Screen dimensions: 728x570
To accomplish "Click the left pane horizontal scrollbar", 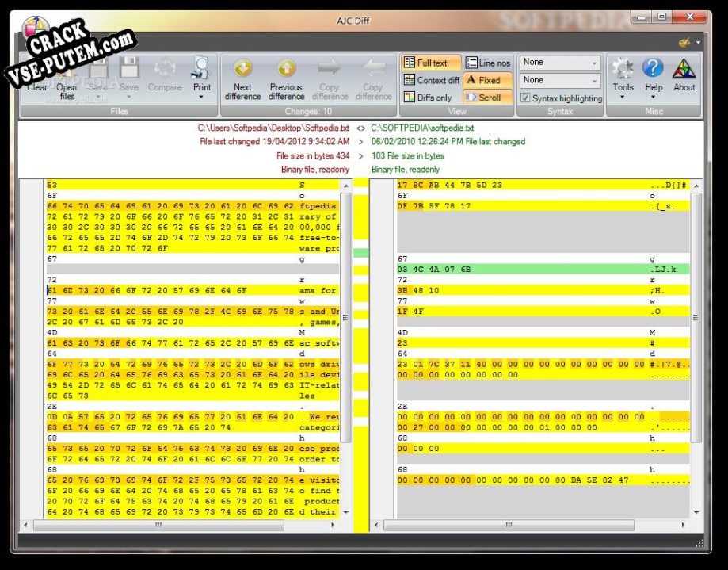I will pyautogui.click(x=158, y=525).
